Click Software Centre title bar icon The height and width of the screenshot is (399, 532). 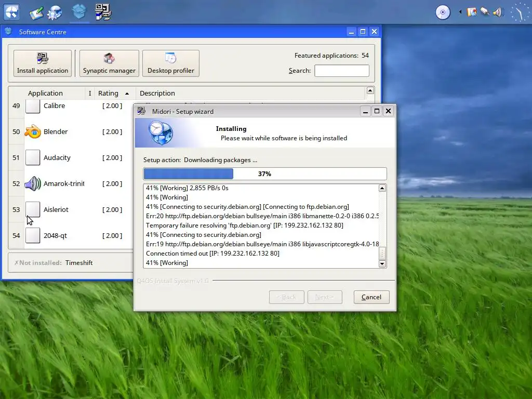tap(8, 32)
